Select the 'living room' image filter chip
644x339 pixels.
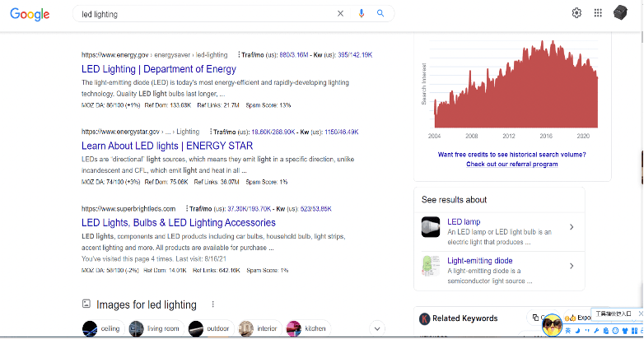tap(156, 328)
